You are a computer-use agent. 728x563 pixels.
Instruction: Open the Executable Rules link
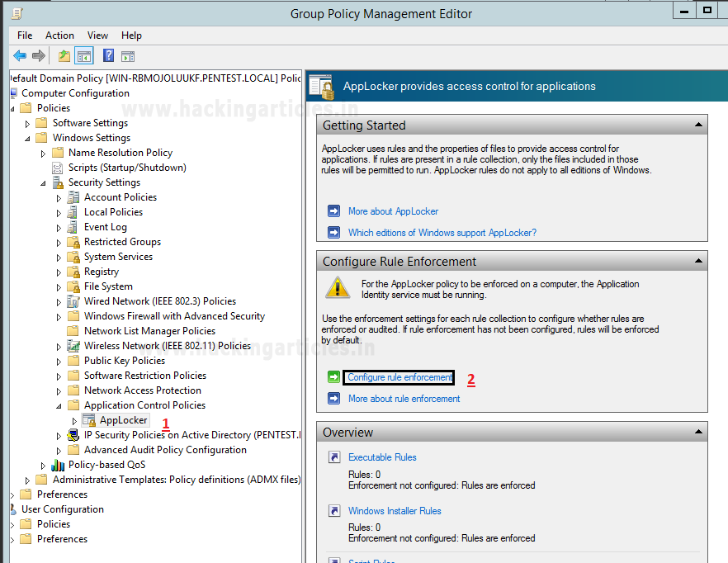[382, 457]
